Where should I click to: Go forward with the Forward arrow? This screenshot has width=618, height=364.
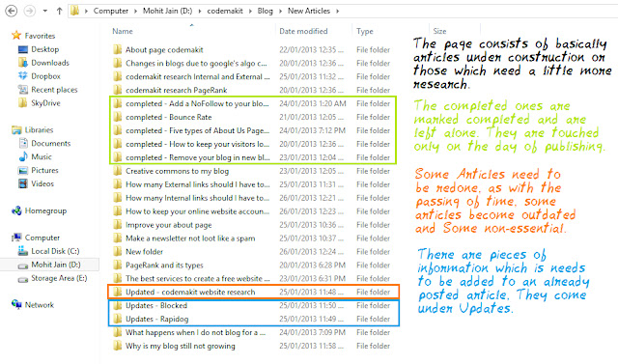click(x=30, y=11)
